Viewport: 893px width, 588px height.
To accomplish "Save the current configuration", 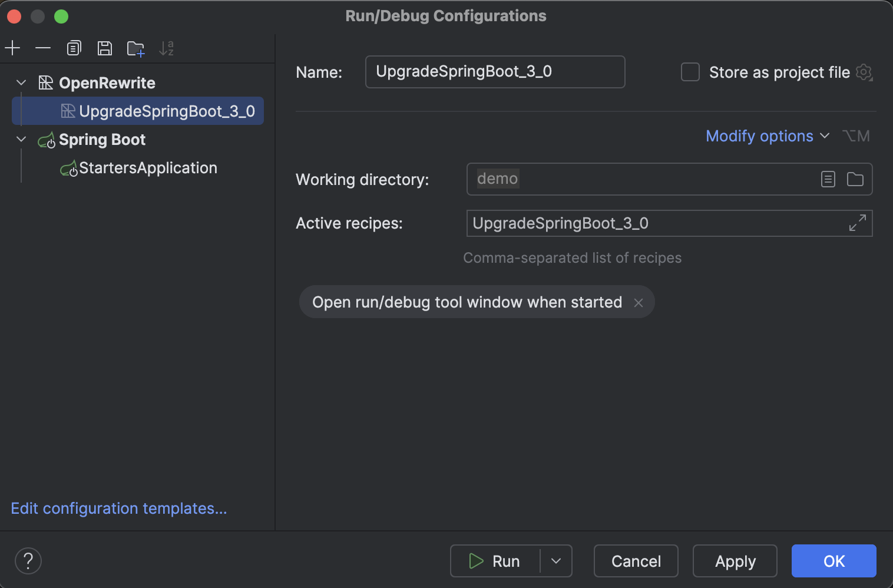I will (x=105, y=48).
